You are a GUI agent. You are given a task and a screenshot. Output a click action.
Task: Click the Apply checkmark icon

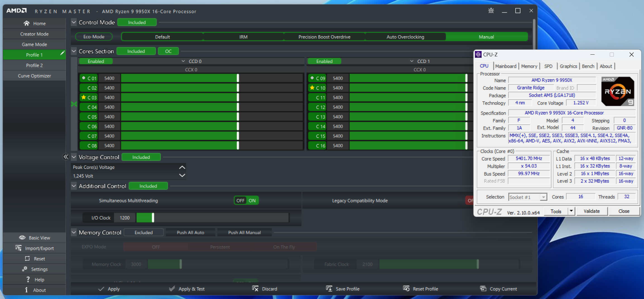[101, 289]
